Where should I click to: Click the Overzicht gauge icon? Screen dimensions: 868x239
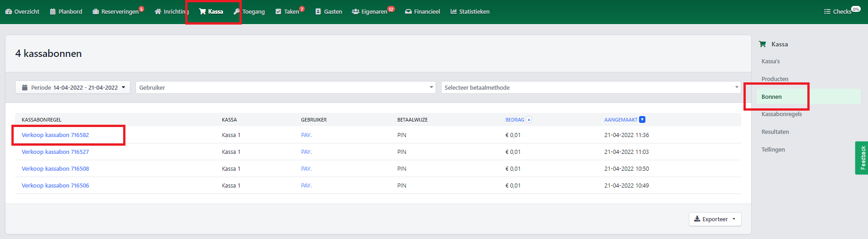coord(9,11)
